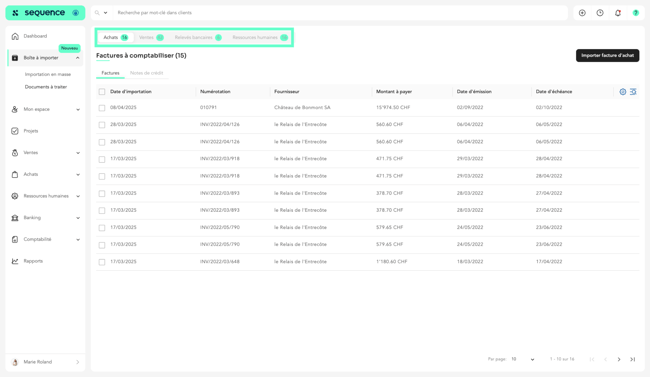The width and height of the screenshot is (650, 377).
Task: Expand the Ventes chevron in sidebar
Action: 78,153
